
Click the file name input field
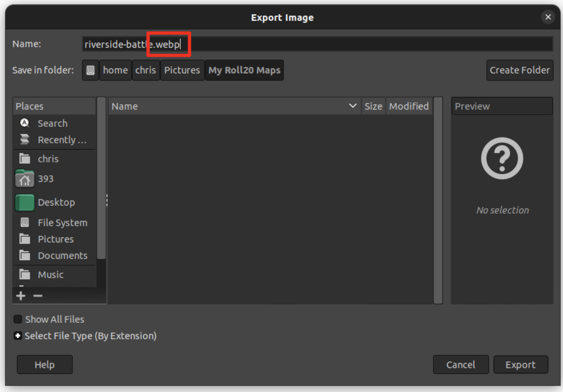[x=318, y=44]
